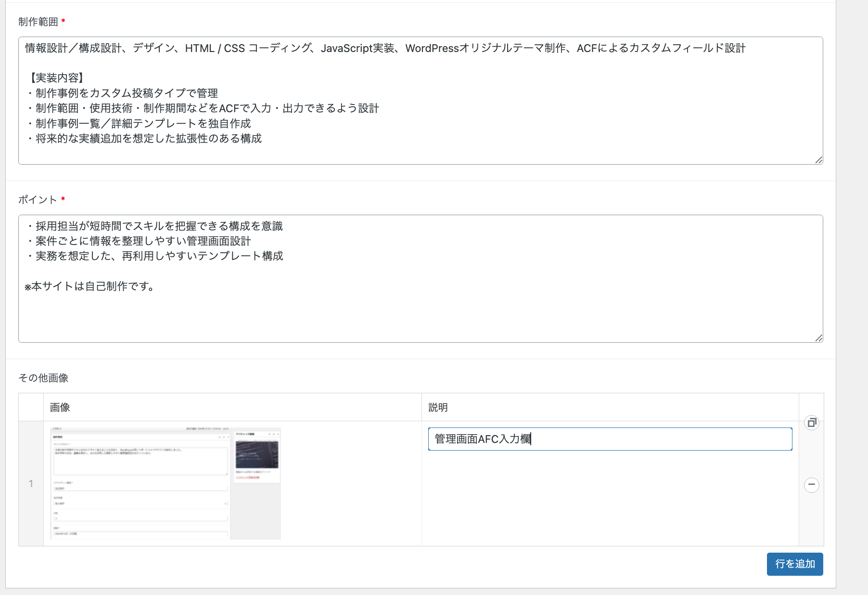Click the 制作範囲 textarea resize handle
This screenshot has height=595, width=868.
(818, 160)
